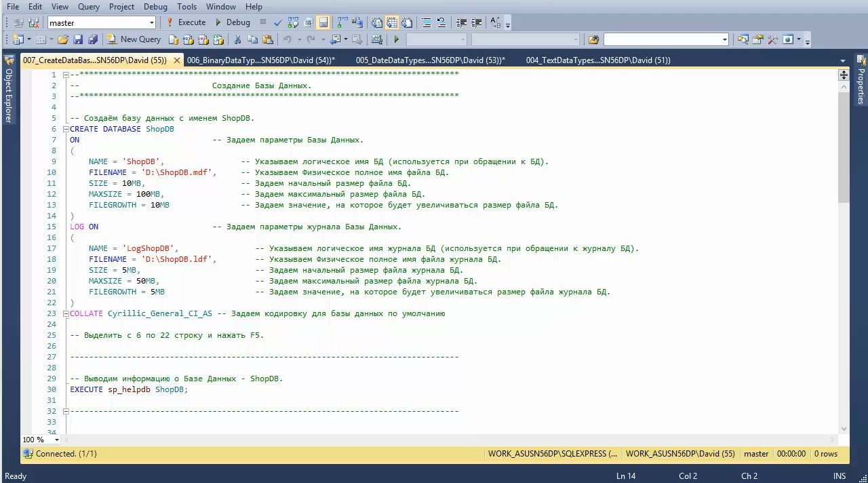
Task: Switch to the 006_BinaryDataTyp tab
Action: click(x=260, y=60)
